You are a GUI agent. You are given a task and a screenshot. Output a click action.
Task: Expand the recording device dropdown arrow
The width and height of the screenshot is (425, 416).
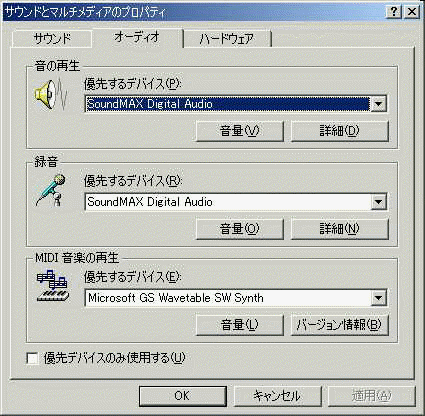378,202
